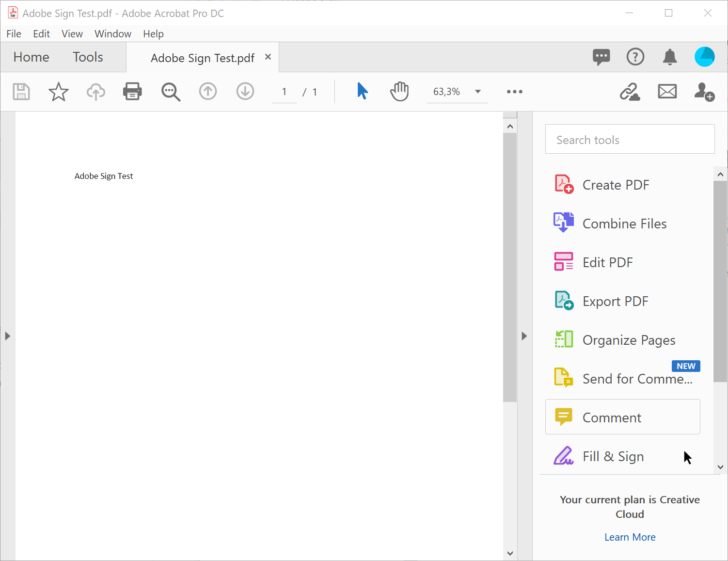This screenshot has width=728, height=561.
Task: Click the tools list scroll up arrow
Action: 720,175
